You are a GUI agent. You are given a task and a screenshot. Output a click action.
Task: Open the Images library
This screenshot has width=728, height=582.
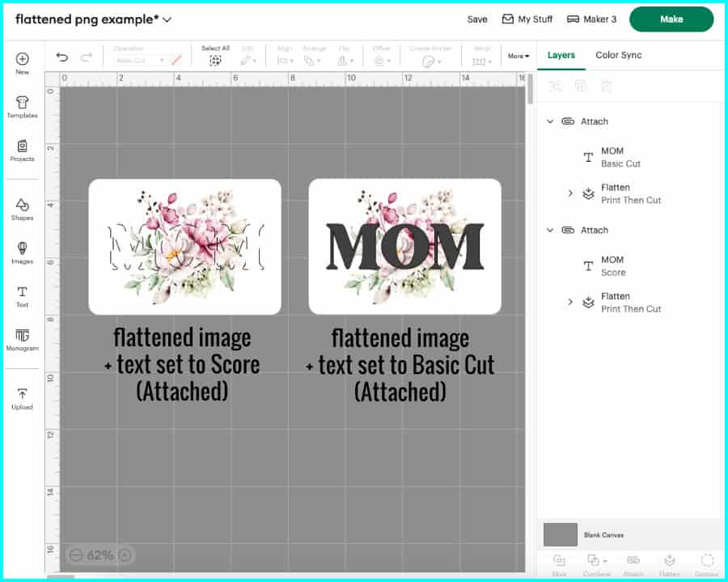point(23,253)
